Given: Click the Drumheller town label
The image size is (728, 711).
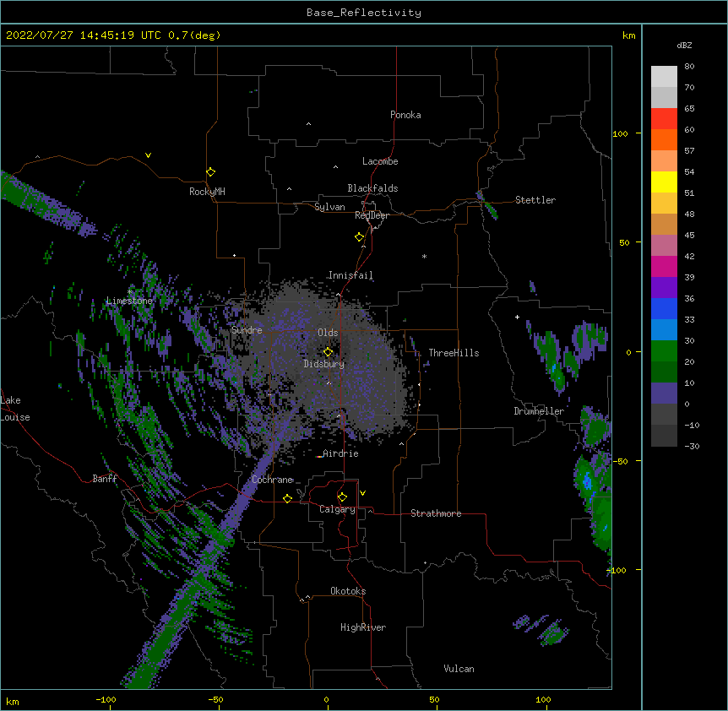Looking at the screenshot, I should pos(539,411).
